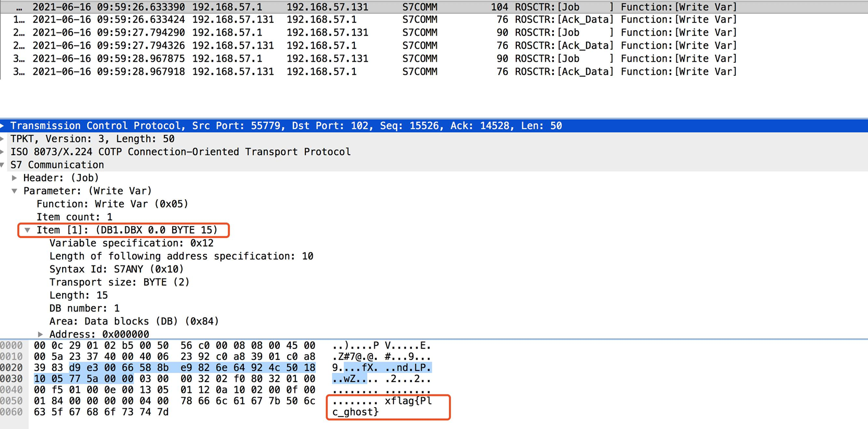Click hex offset row 0010
Screen dimensions: 868x429
coord(11,357)
